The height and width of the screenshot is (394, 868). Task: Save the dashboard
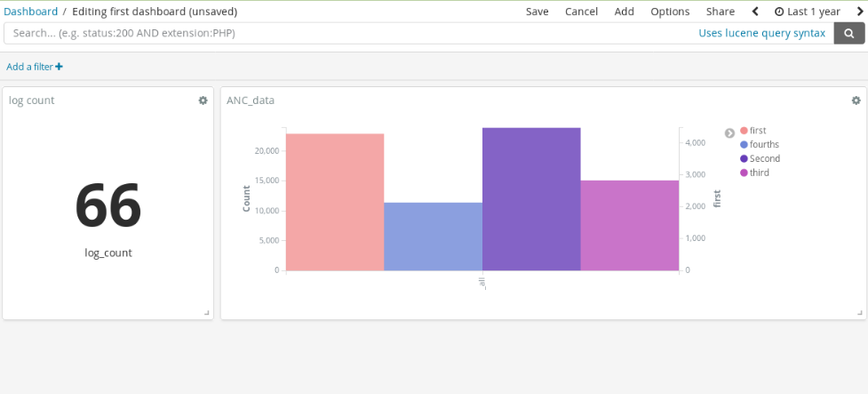click(538, 12)
